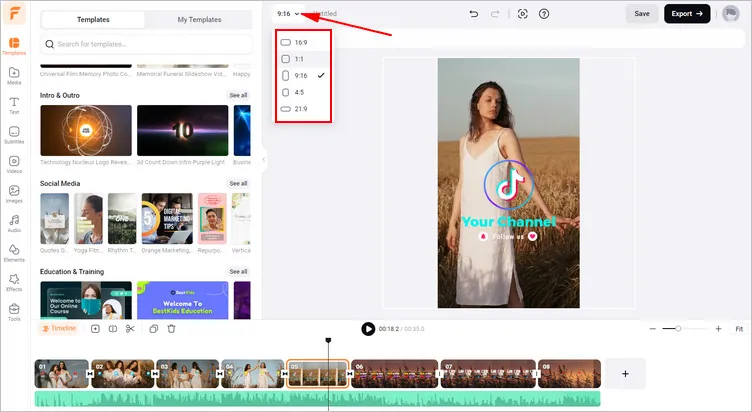Image resolution: width=752 pixels, height=412 pixels.
Task: Choose the checked 9:16 aspect ratio
Action: point(303,75)
